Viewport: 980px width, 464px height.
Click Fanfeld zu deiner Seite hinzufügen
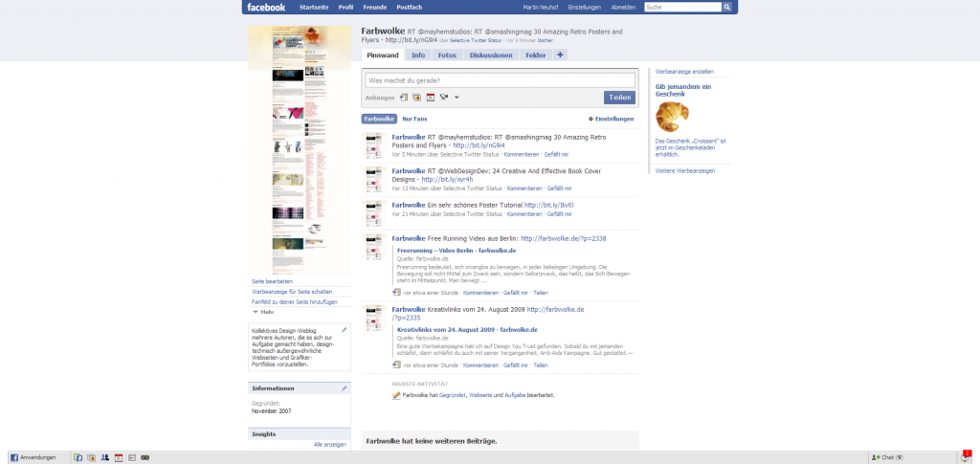295,301
